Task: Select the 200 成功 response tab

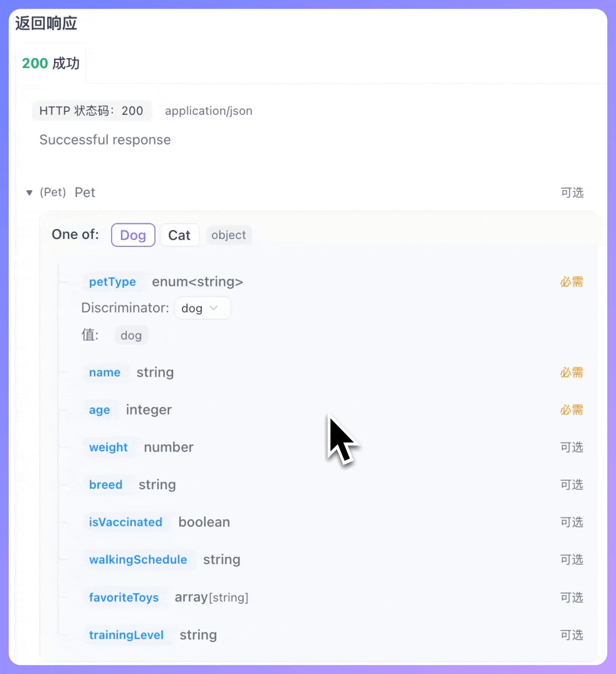Action: 51,64
